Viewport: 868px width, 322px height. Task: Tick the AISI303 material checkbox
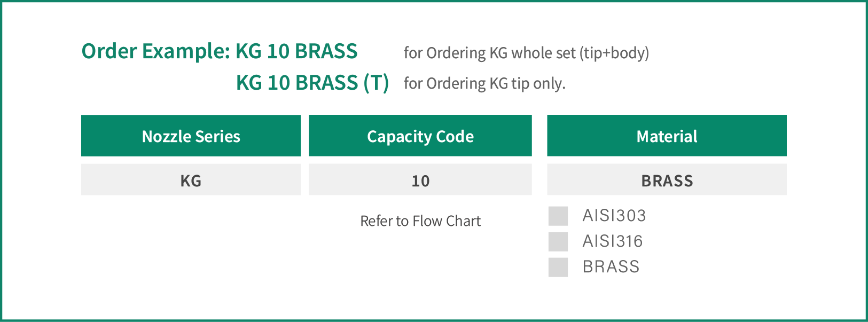[x=558, y=216]
